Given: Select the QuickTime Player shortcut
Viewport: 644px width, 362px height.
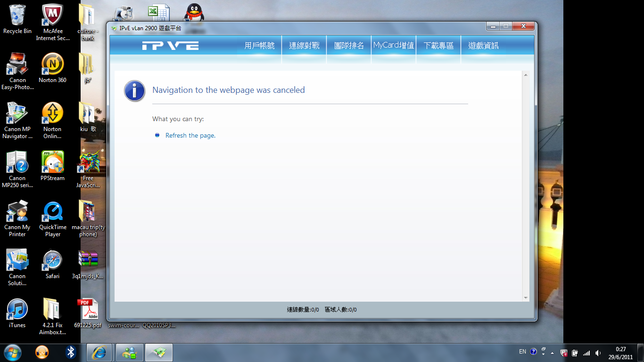Looking at the screenshot, I should pos(53,219).
